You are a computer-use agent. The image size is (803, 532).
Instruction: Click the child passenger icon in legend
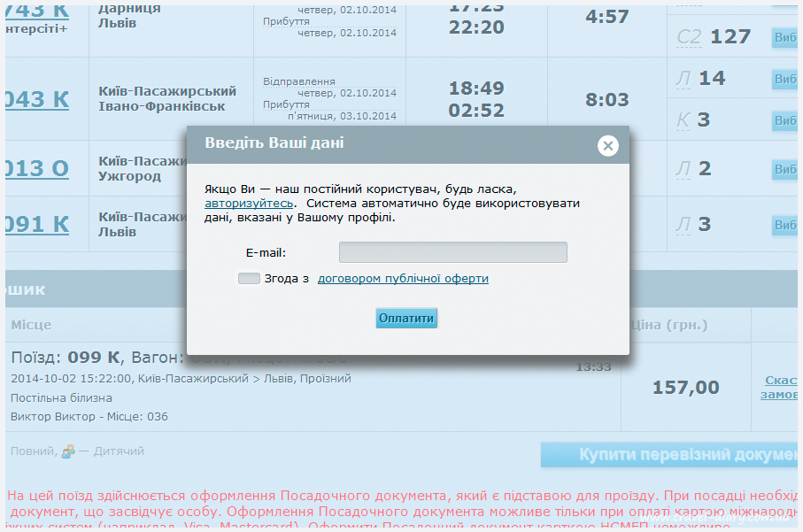[66, 452]
